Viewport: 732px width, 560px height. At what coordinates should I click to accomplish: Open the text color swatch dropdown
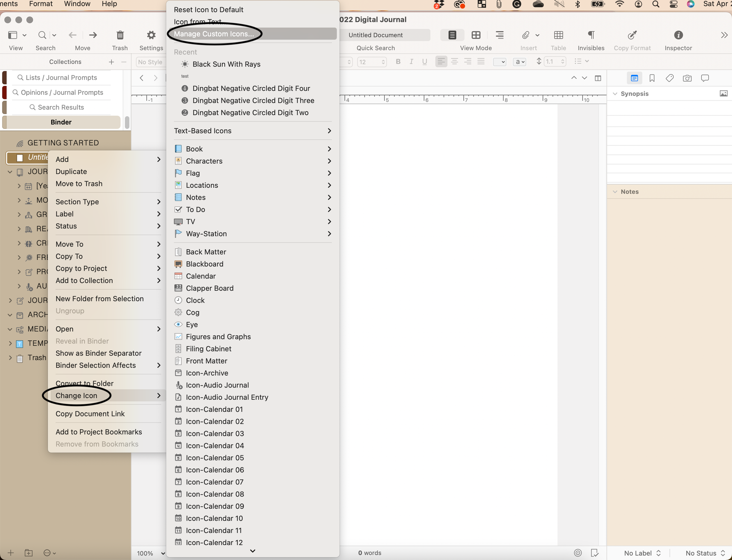pyautogui.click(x=499, y=62)
